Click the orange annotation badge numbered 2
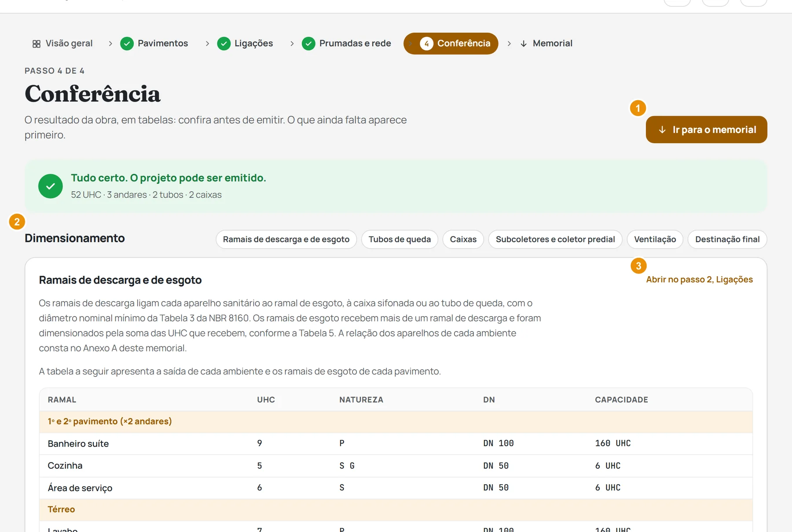Viewport: 792px width, 532px height. 17,222
